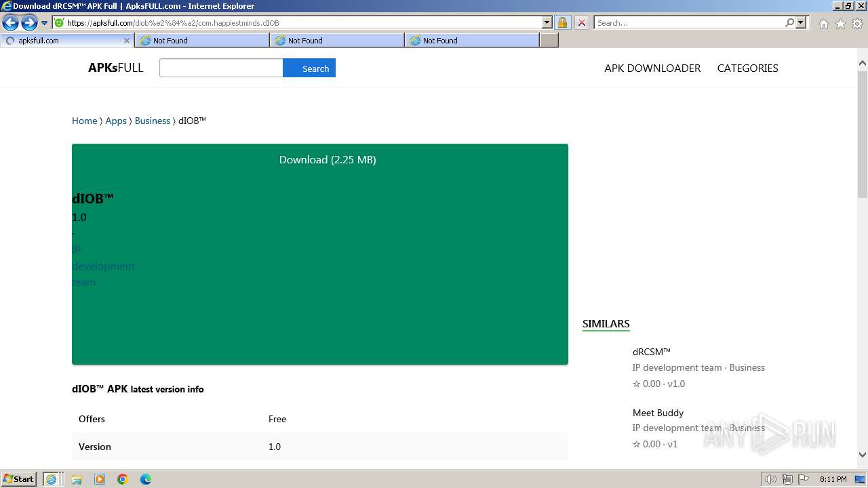This screenshot has height=488, width=868.
Task: Open File Explorer taskbar folder icon
Action: pos(77,479)
